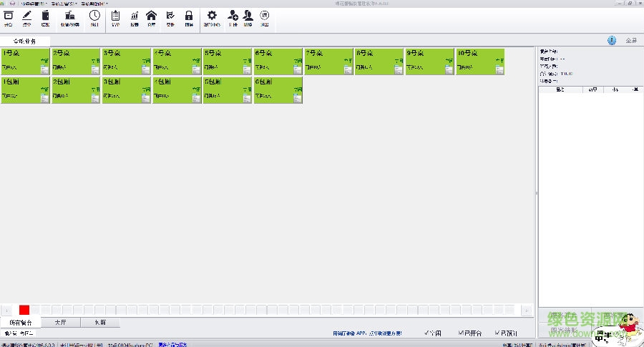This screenshot has height=347, width=644.
Task: Switch to the 大厅 tab
Action: coord(60,323)
